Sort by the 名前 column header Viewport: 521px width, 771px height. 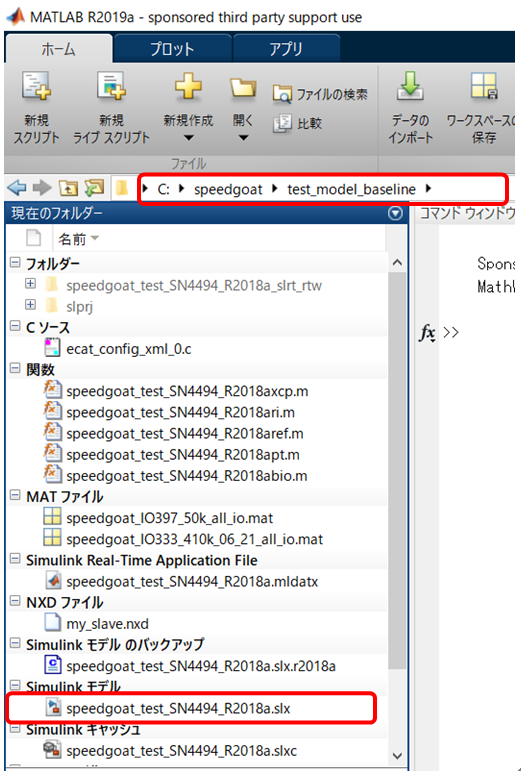click(72, 239)
